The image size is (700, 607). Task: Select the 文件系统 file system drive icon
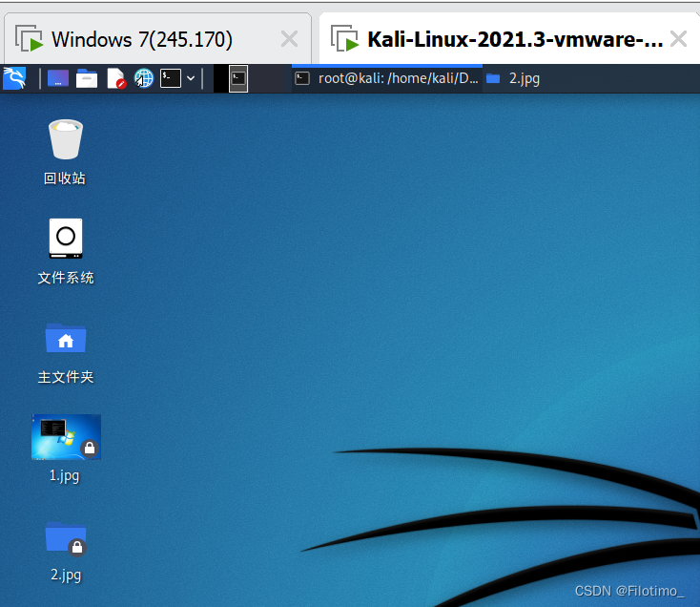click(x=66, y=238)
